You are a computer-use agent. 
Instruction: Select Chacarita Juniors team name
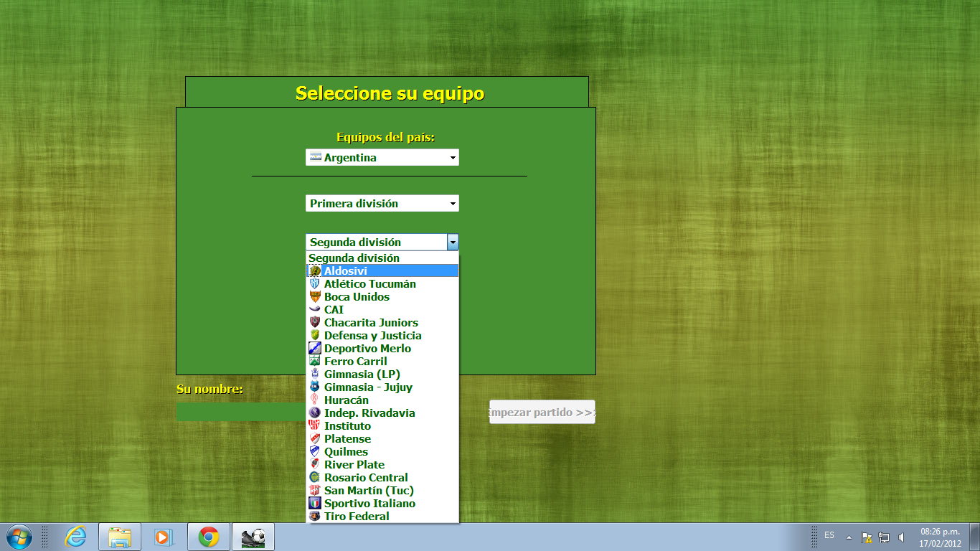tap(371, 323)
